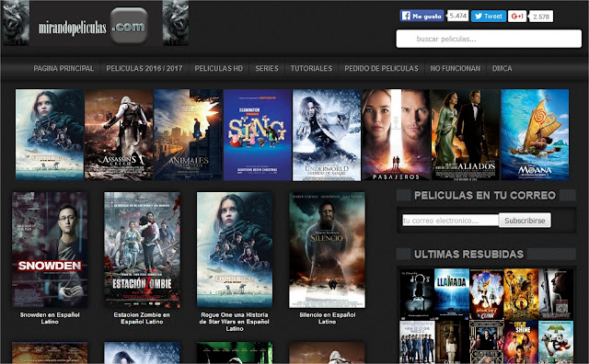
Task: Open PEDIDO DE PELICULAS page
Action: point(381,68)
